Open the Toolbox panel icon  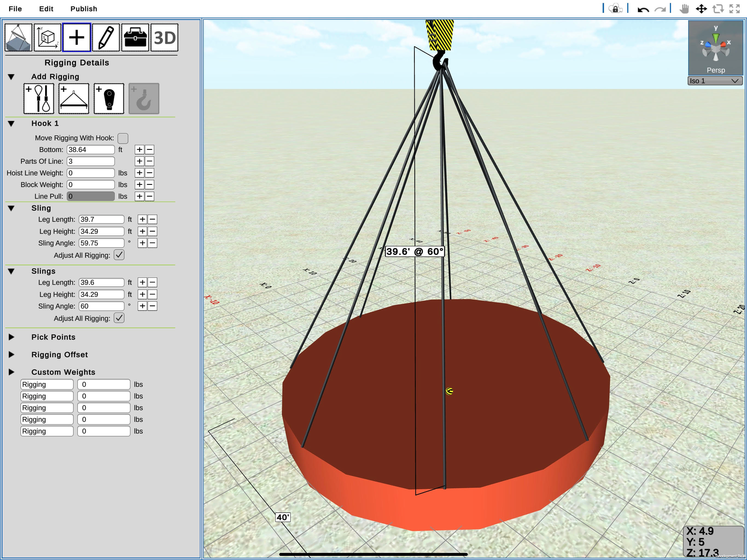click(135, 37)
